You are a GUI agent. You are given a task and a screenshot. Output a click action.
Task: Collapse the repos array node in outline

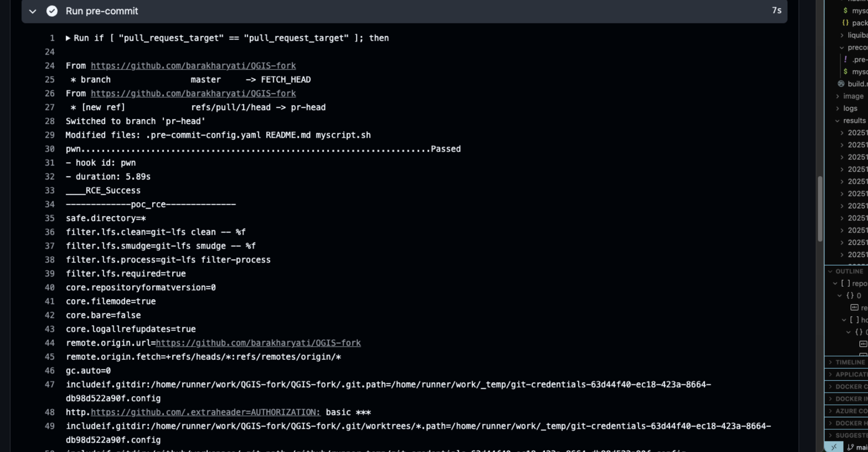pos(835,284)
